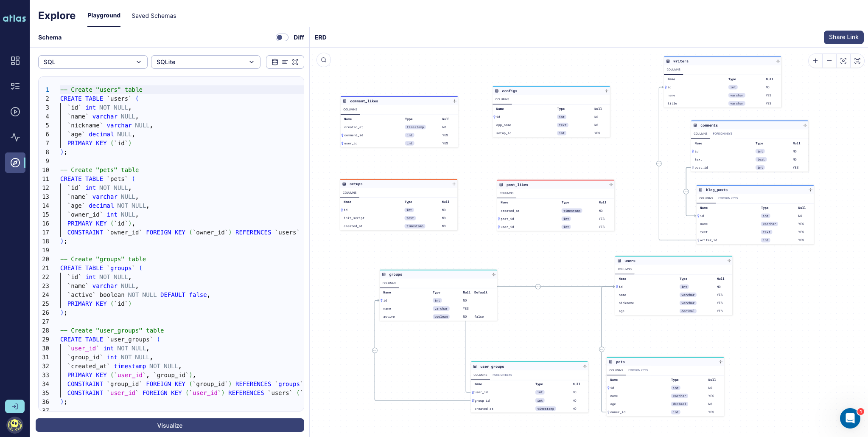868x437 pixels.
Task: Select the dashboard grid icon in the sidebar
Action: coord(15,61)
